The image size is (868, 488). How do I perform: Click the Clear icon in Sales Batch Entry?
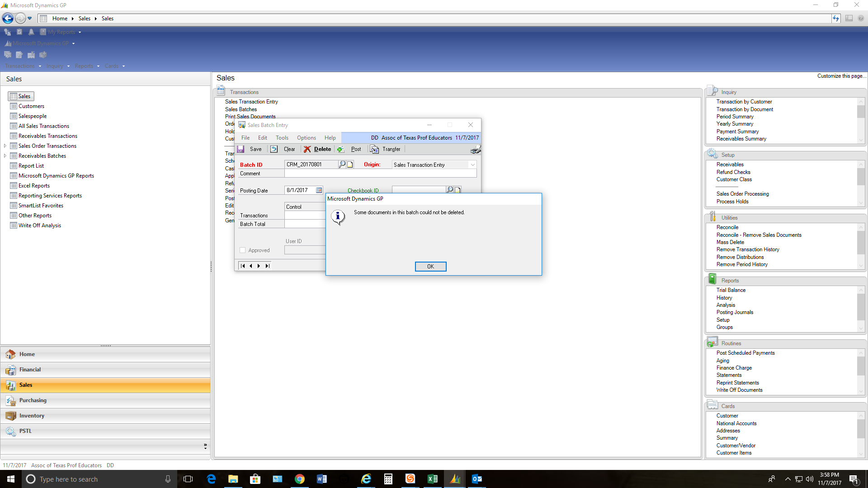274,149
